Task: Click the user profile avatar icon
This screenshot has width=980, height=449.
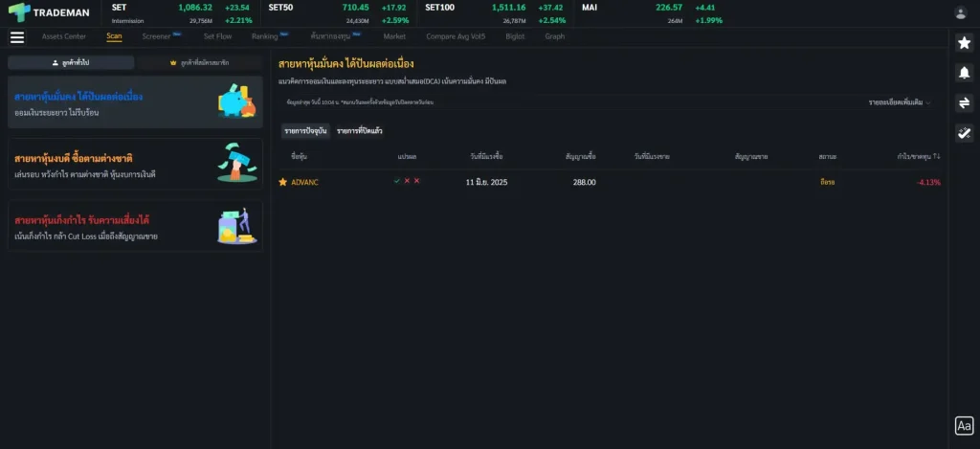Action: [x=961, y=12]
